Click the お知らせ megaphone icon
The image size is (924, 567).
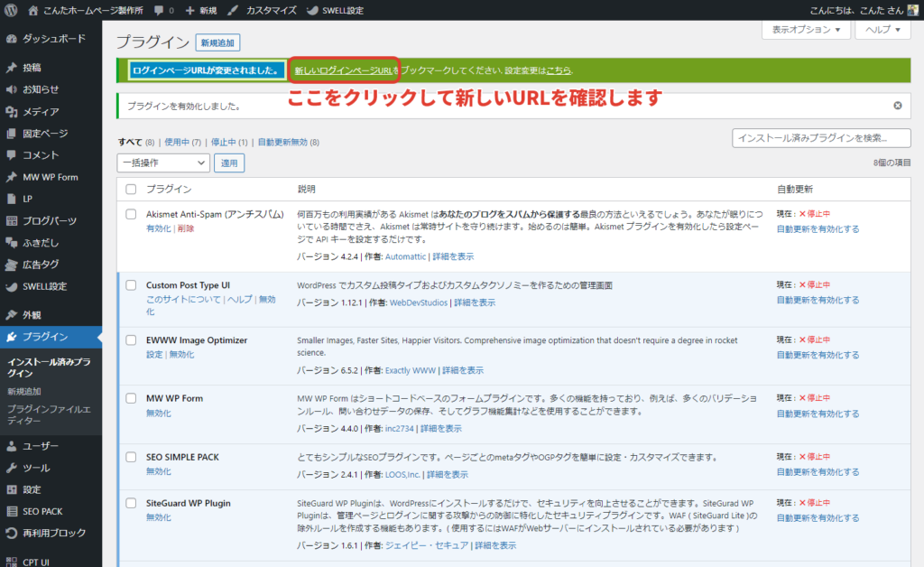11,89
